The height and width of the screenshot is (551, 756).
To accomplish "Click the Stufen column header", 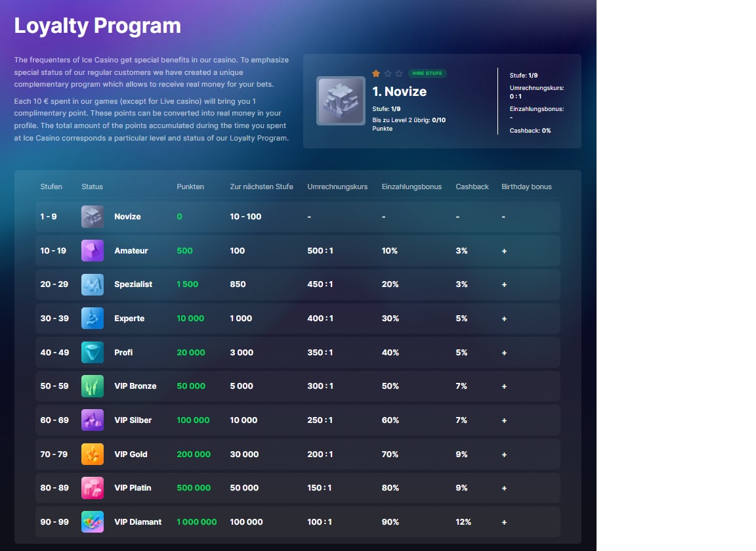I will 51,187.
